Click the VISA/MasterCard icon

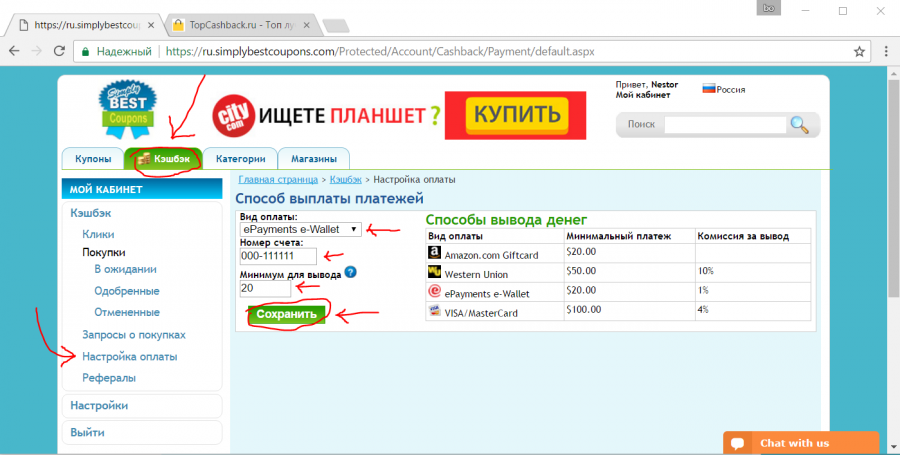[x=435, y=311]
